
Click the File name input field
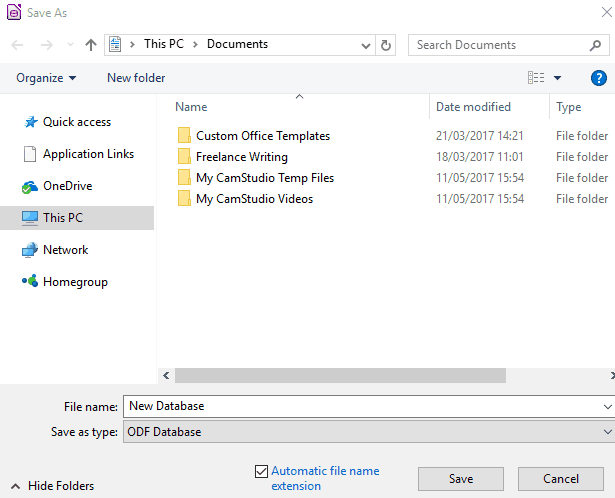pos(363,406)
